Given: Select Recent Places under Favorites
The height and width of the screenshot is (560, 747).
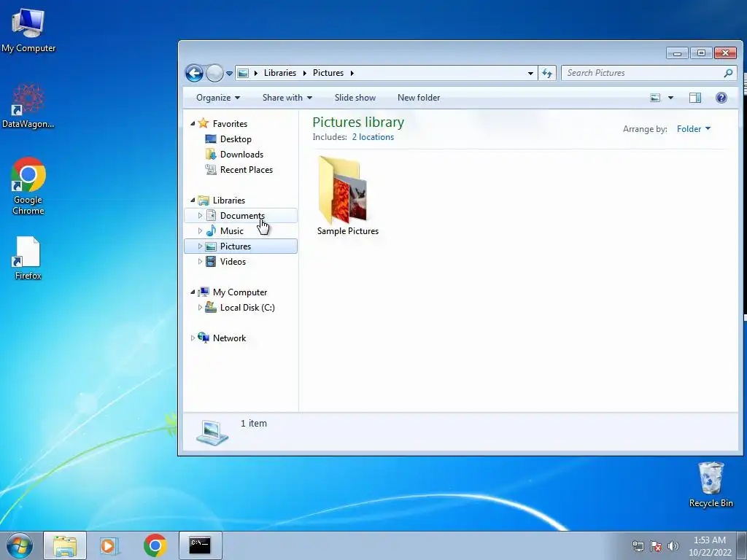Looking at the screenshot, I should pos(247,169).
